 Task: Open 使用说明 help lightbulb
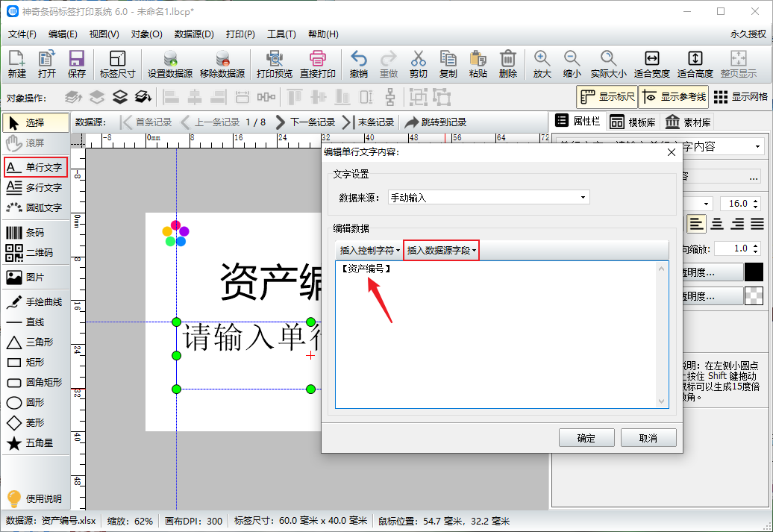tap(36, 498)
